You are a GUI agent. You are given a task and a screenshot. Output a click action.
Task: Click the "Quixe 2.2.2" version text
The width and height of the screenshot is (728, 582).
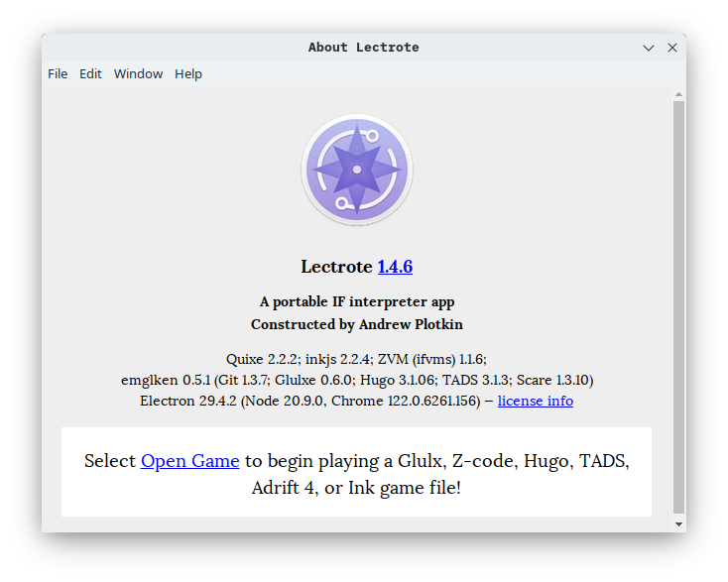point(261,359)
